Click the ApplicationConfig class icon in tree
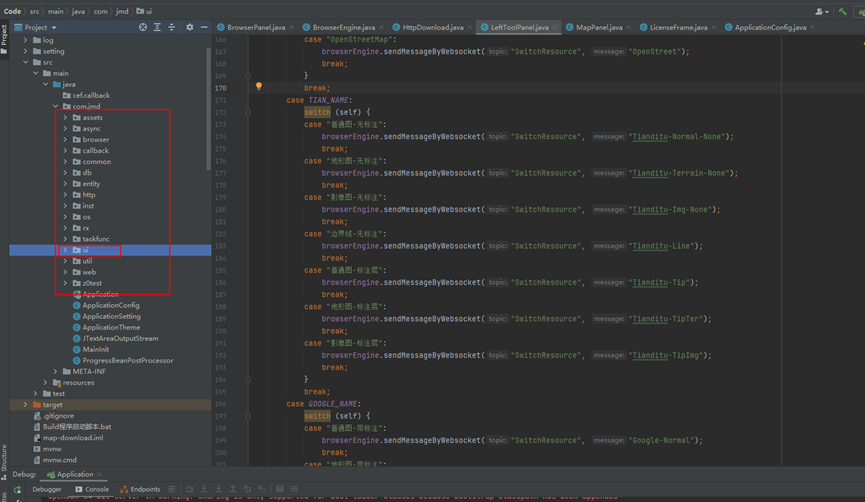865x502 pixels. tap(77, 305)
